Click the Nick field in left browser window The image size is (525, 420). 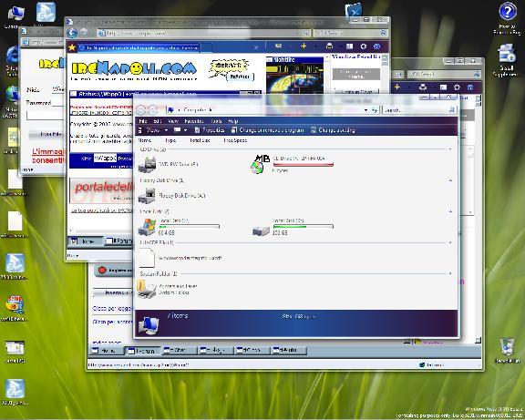(x=57, y=89)
